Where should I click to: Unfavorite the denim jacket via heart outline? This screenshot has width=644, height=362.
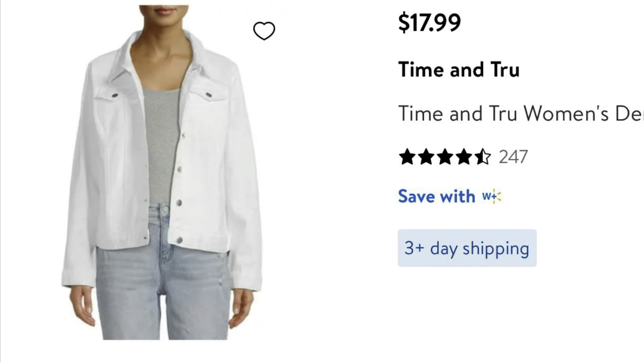264,30
